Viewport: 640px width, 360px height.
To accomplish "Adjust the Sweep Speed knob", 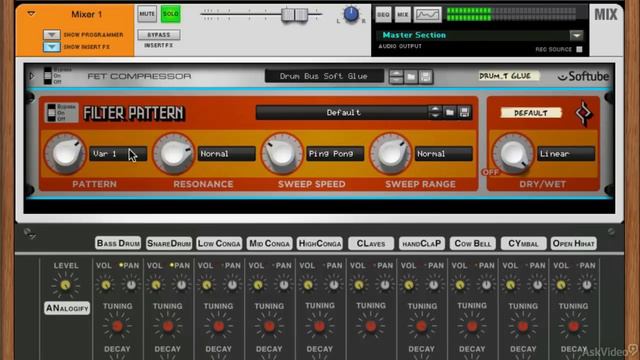I will (x=282, y=154).
